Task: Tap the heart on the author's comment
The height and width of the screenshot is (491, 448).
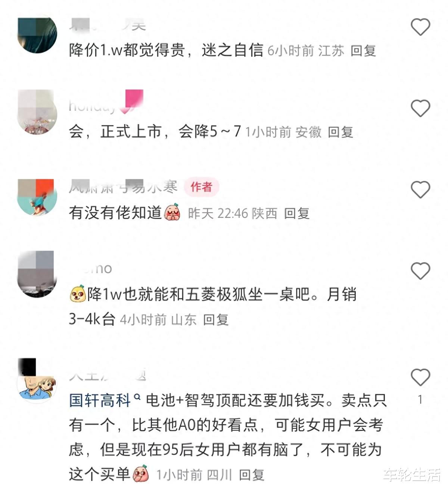Action: tap(420, 190)
